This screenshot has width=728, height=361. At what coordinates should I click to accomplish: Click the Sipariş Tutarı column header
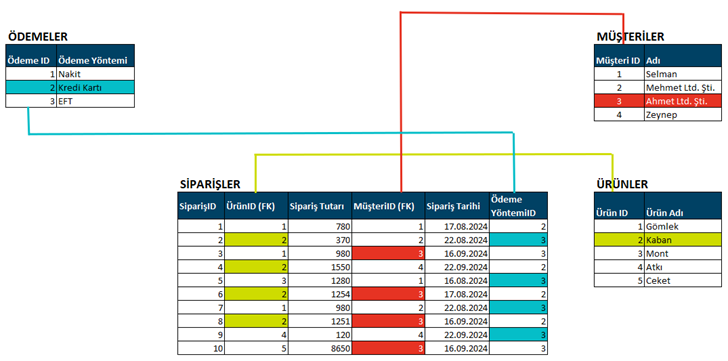(x=320, y=206)
